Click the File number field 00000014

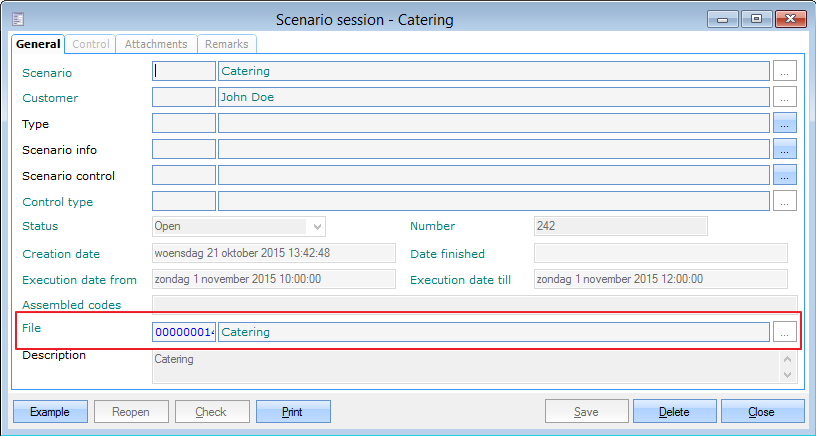click(x=184, y=331)
